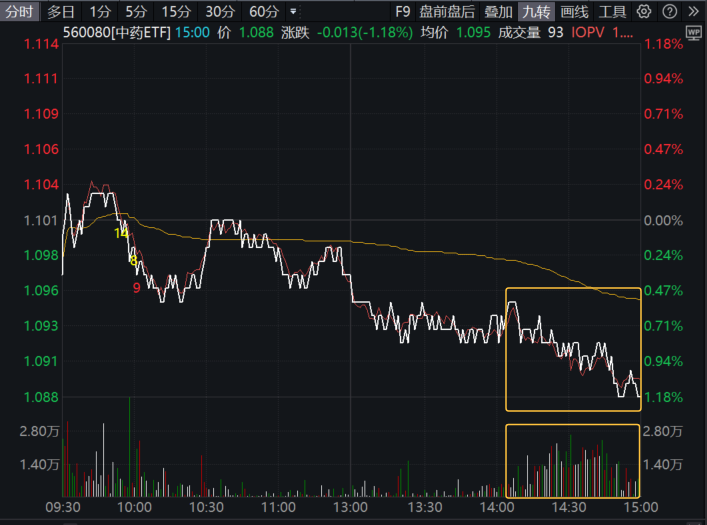The height and width of the screenshot is (525, 707).
Task: Toggle the 叠加 overlay option
Action: (498, 12)
